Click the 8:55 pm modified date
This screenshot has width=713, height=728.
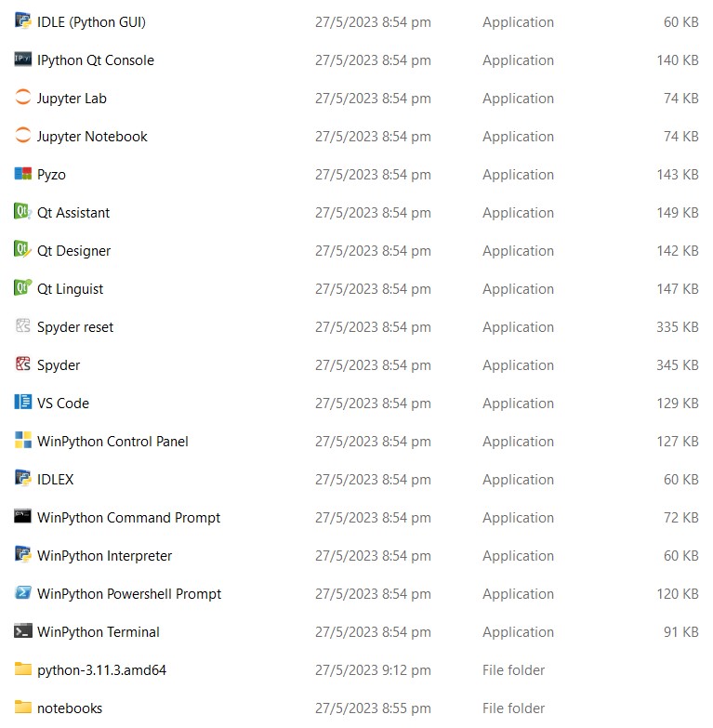[x=373, y=708]
